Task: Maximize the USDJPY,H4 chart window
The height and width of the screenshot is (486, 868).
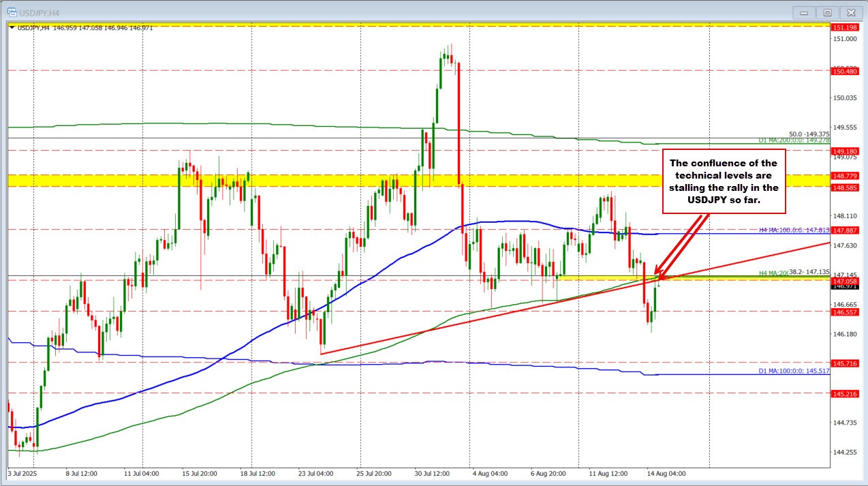Action: [x=827, y=12]
